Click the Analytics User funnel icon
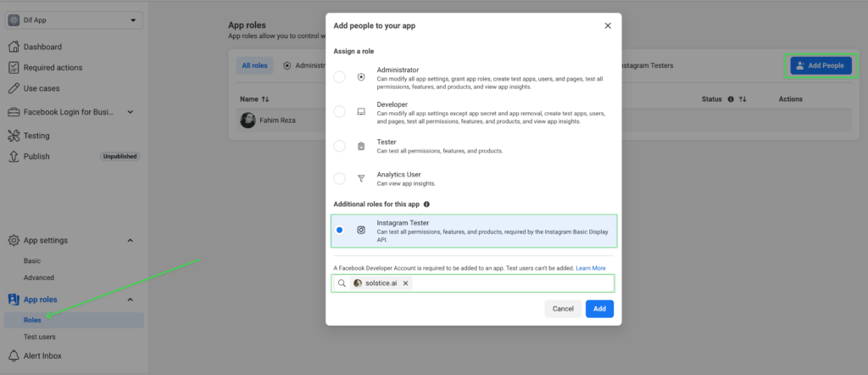The width and height of the screenshot is (868, 375). pos(361,178)
